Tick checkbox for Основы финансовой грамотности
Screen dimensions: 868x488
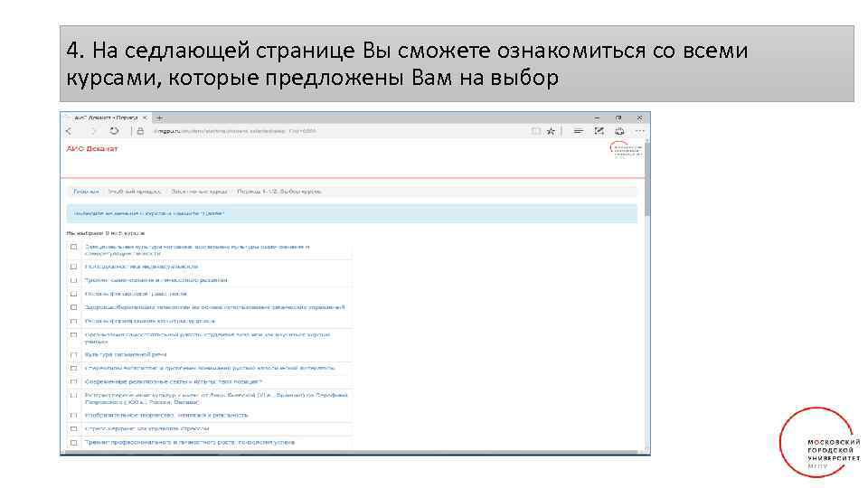[x=73, y=294]
